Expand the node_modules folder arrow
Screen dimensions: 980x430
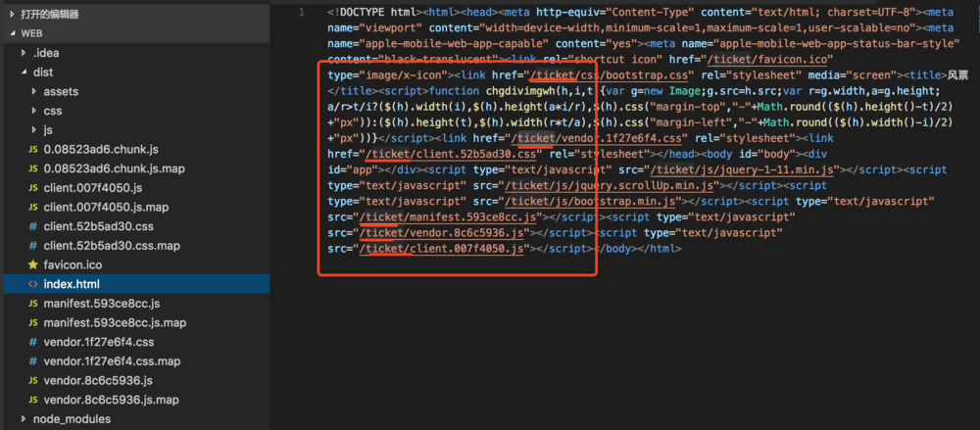[x=24, y=419]
